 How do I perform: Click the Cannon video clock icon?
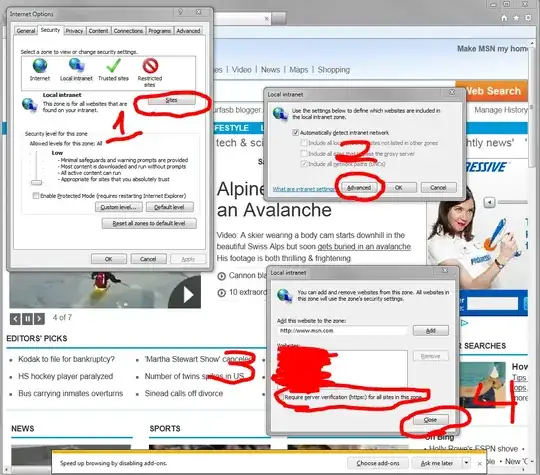click(x=221, y=276)
